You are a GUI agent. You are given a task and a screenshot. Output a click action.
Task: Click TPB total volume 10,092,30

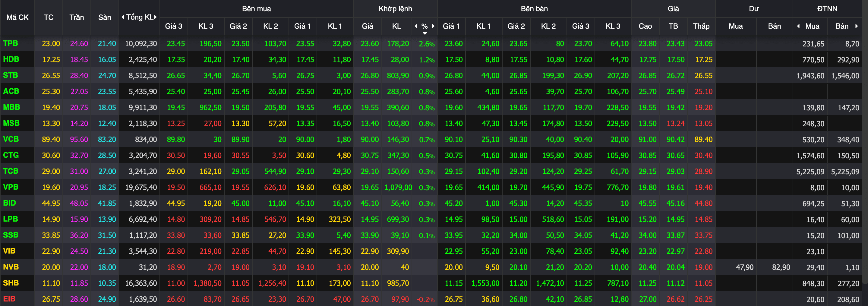141,43
